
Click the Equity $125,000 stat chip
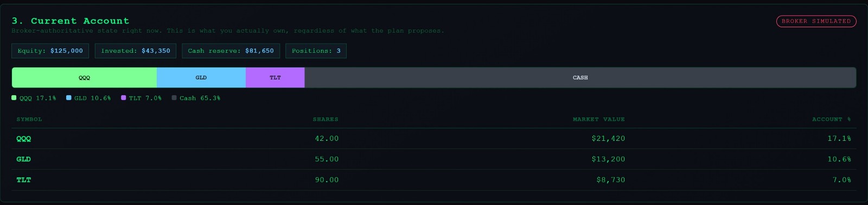(x=50, y=51)
